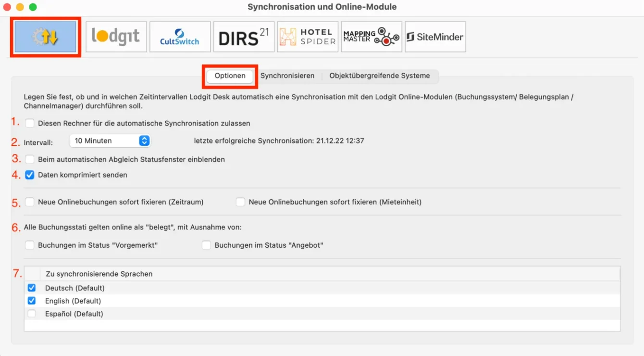The image size is (644, 356).
Task: Uncheck Deutsch (Default) language
Action: 32,288
